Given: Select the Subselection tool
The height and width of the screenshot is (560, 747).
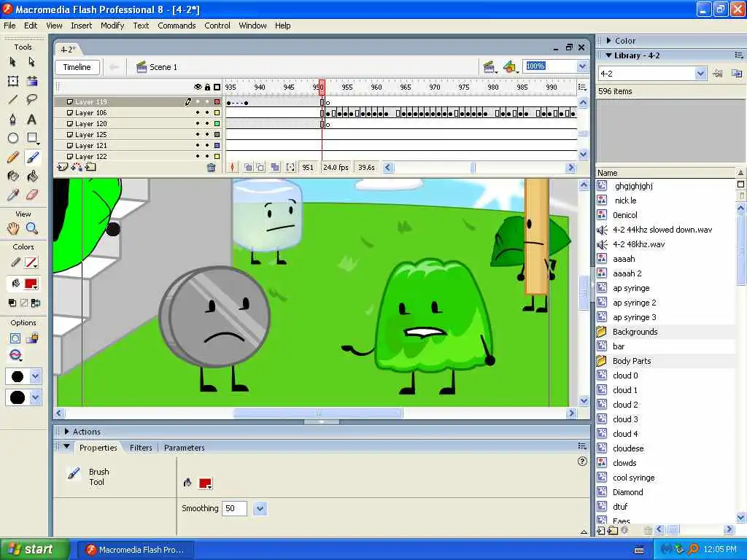Looking at the screenshot, I should (x=32, y=62).
